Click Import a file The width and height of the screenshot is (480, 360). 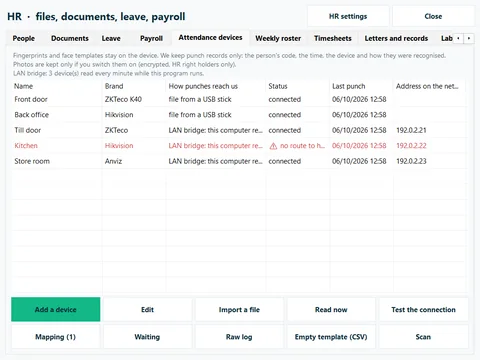tap(239, 309)
